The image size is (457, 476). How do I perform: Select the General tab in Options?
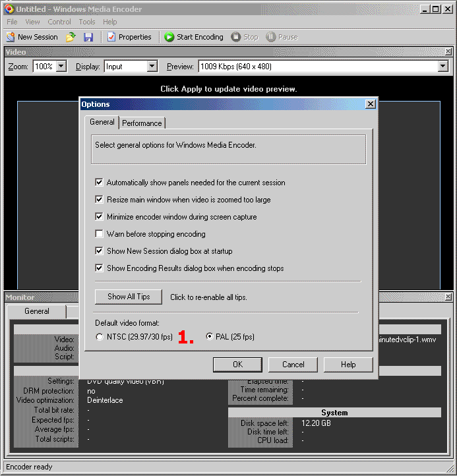click(102, 122)
